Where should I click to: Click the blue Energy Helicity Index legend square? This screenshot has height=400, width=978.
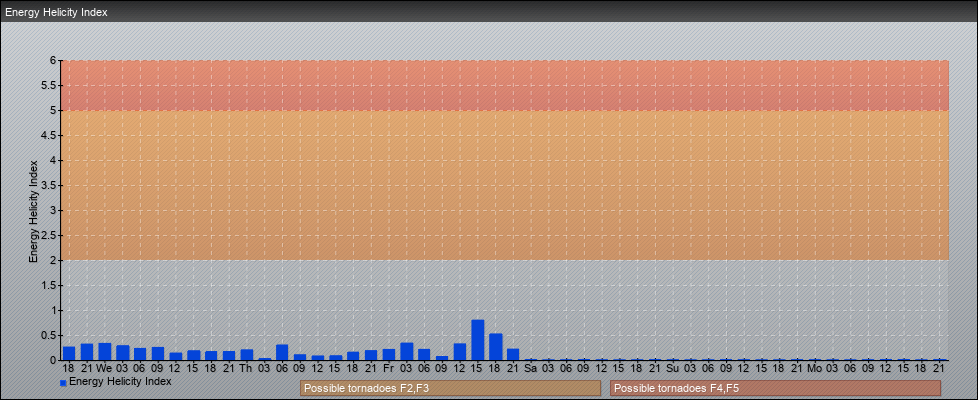point(63,382)
